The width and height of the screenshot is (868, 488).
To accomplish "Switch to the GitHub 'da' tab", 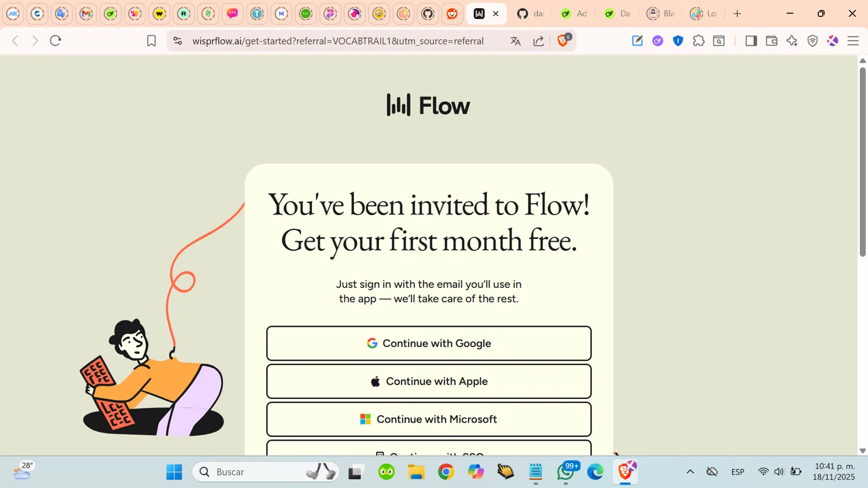I will pyautogui.click(x=530, y=13).
